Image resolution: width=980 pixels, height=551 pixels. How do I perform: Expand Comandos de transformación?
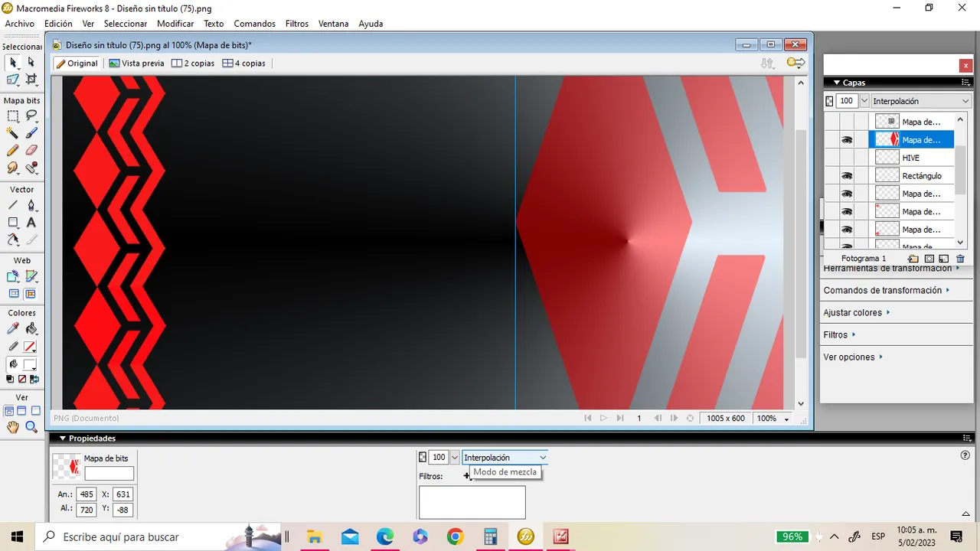(x=887, y=291)
